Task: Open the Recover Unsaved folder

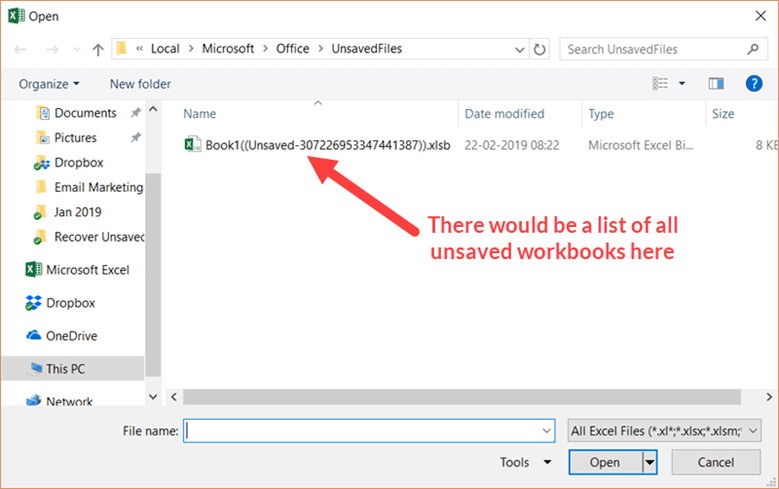Action: (88, 237)
